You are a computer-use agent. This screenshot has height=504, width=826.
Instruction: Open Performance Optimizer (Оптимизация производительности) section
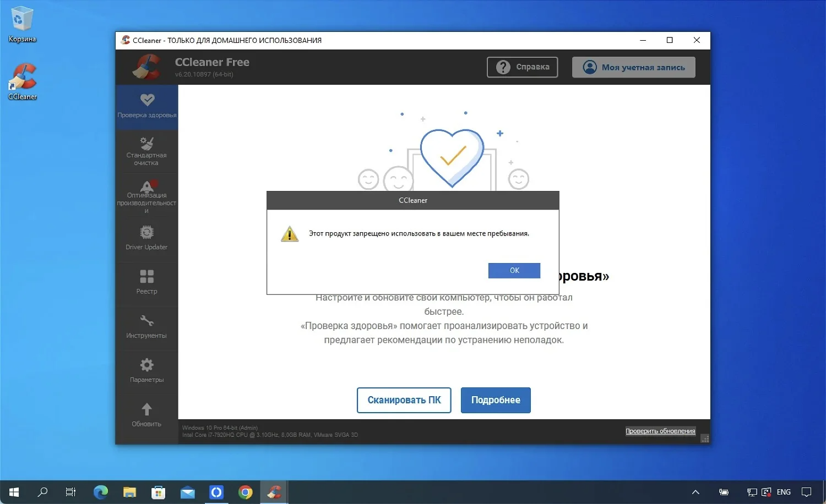click(x=146, y=196)
